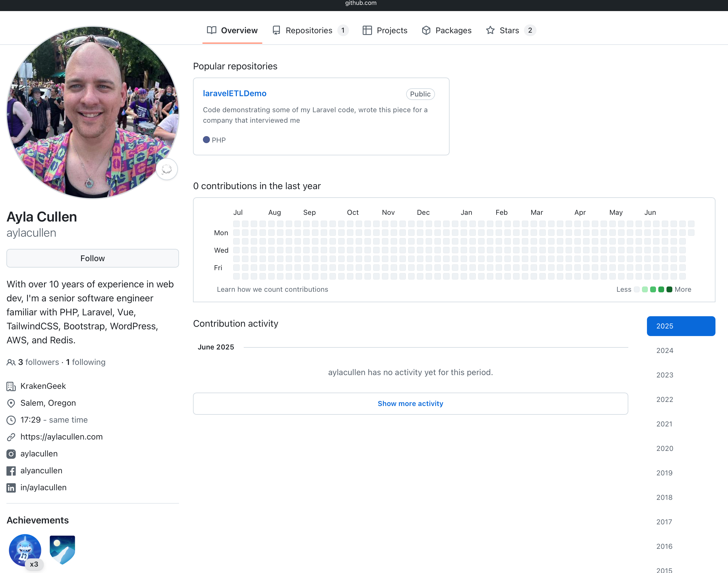Open the Stars tab
The width and height of the screenshot is (728, 573).
pyautogui.click(x=511, y=31)
